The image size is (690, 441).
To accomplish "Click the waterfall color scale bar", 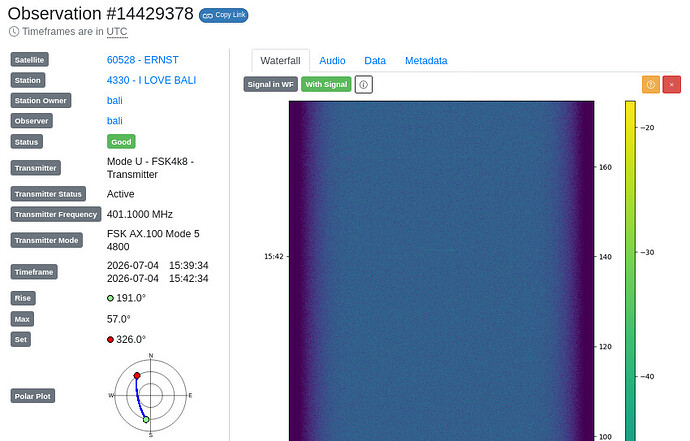I will pyautogui.click(x=630, y=271).
